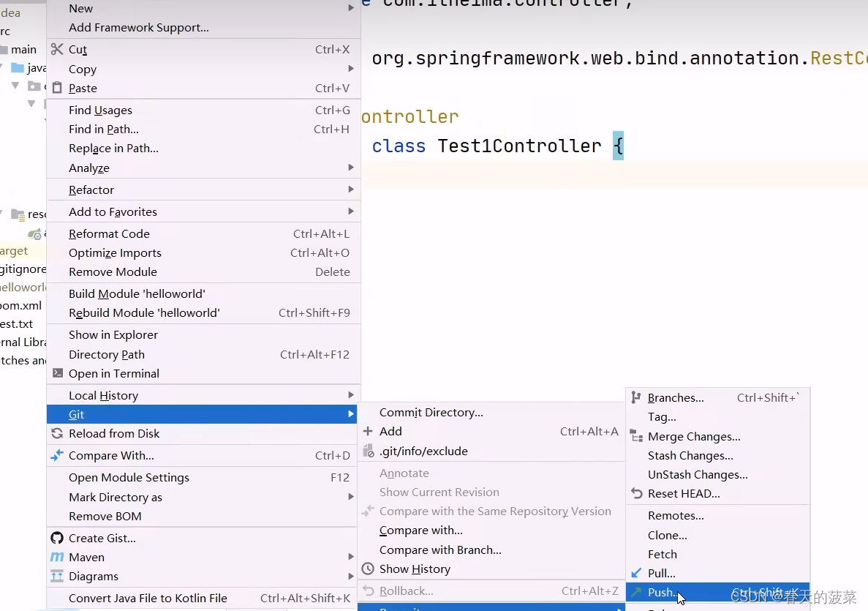Click the Merge Changes icon
The height and width of the screenshot is (611, 868).
click(x=635, y=436)
